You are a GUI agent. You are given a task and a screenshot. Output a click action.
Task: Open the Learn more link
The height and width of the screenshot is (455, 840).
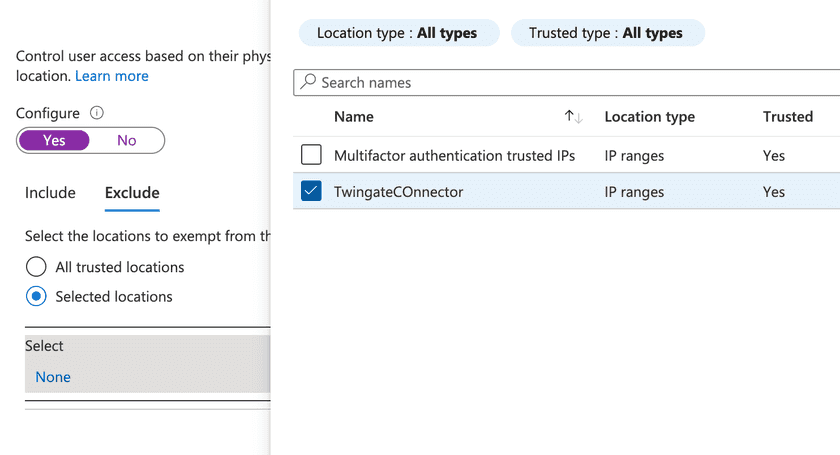[x=112, y=76]
